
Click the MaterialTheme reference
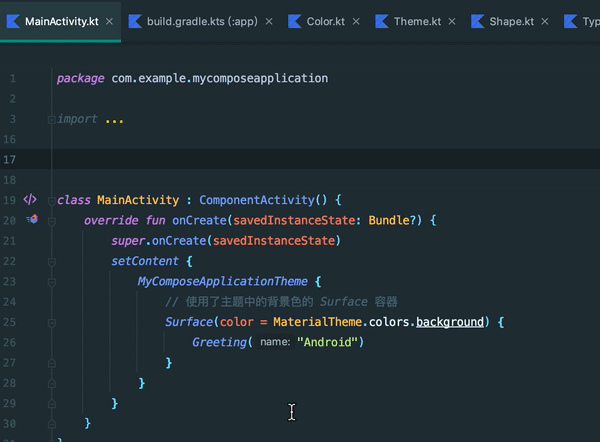pos(317,322)
